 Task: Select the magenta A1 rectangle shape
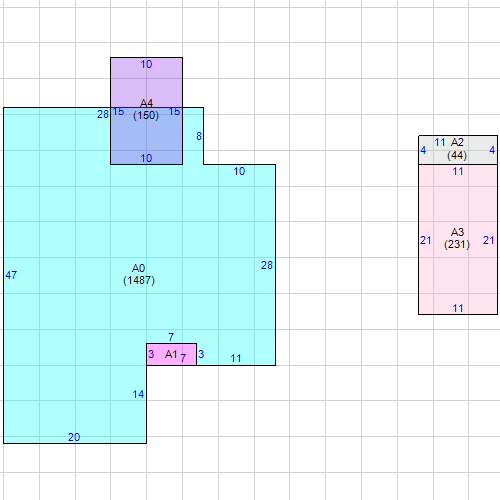(171, 354)
